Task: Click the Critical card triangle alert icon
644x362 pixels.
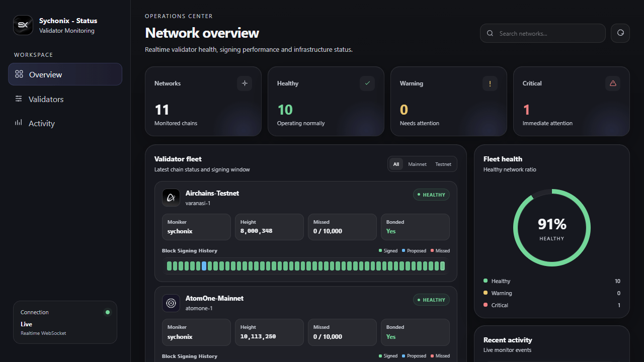Action: point(613,83)
